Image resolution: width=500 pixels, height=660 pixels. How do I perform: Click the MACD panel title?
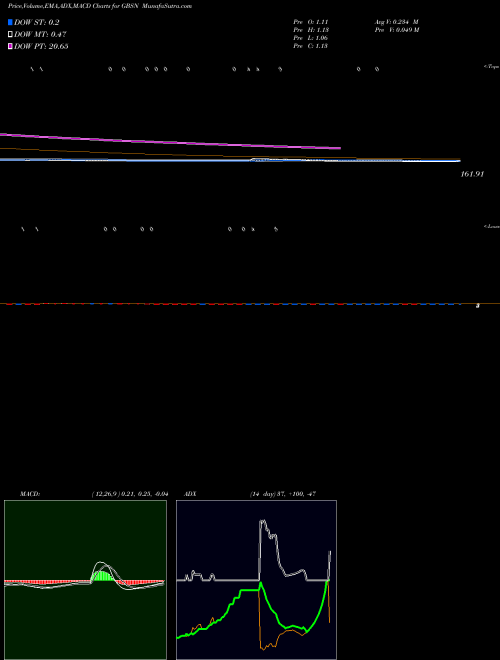coord(30,494)
